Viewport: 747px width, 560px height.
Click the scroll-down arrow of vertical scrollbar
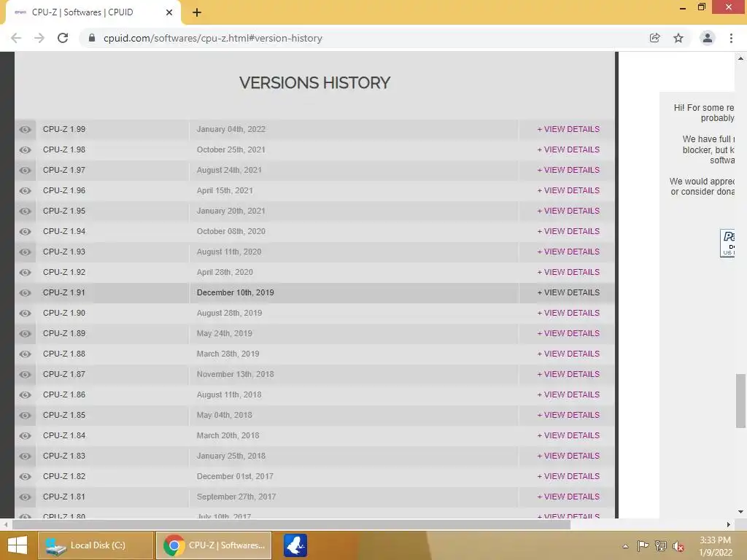pyautogui.click(x=740, y=512)
